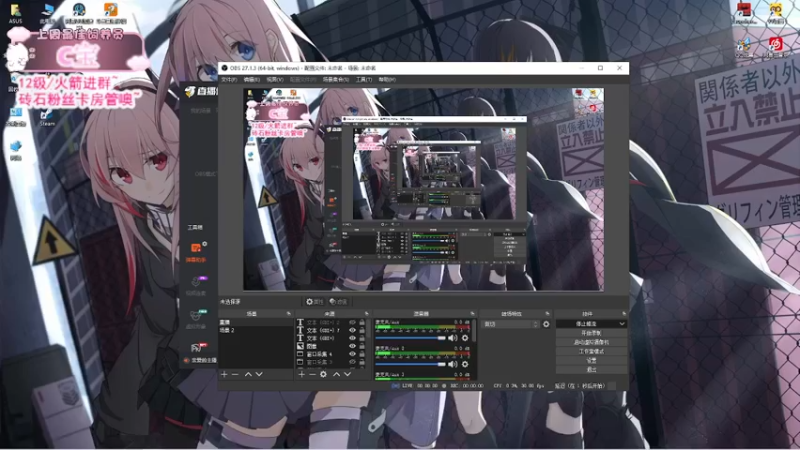The image size is (800, 450).
Task: Click the 启动虚拟摄像机 button
Action: (x=591, y=342)
